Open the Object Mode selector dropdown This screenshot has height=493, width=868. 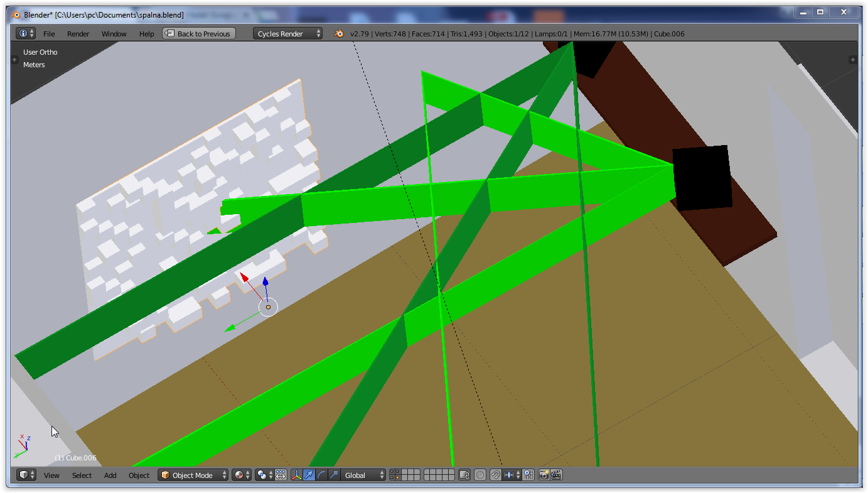coord(193,475)
